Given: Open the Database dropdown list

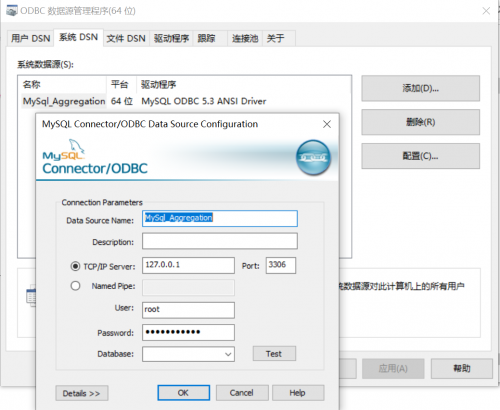Looking at the screenshot, I should [x=228, y=354].
